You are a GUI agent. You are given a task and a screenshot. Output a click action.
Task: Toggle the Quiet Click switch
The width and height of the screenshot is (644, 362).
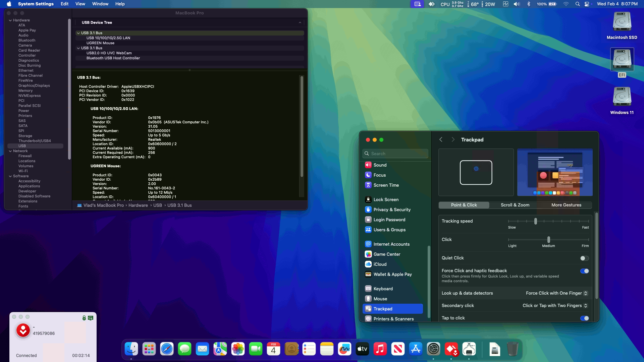pos(584,258)
